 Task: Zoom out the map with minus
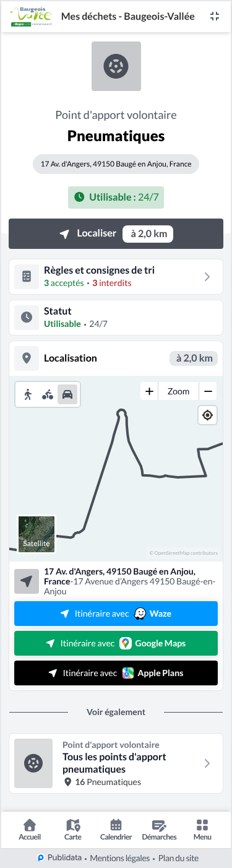coord(208,391)
